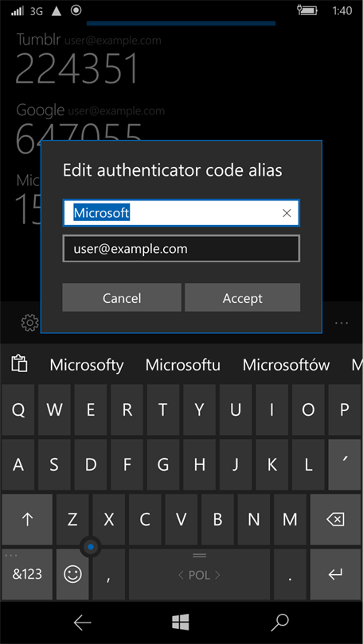Tap the Y key
Image resolution: width=363 pixels, height=644 pixels.
click(199, 409)
